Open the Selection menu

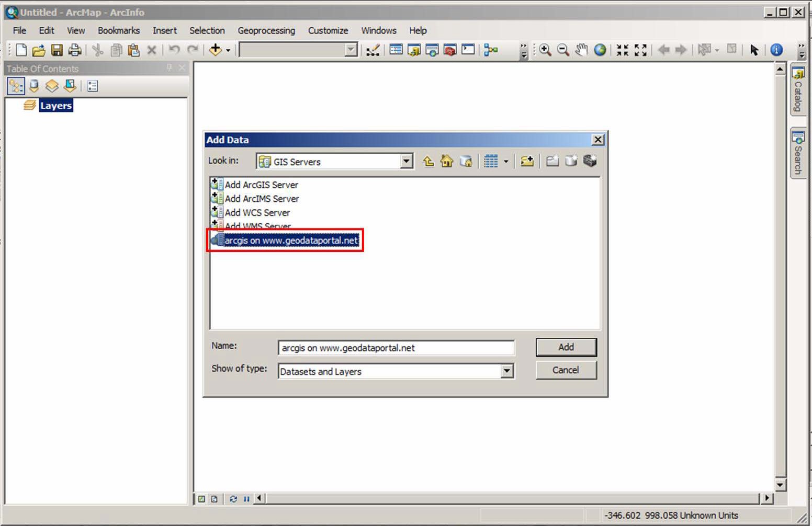coord(207,30)
